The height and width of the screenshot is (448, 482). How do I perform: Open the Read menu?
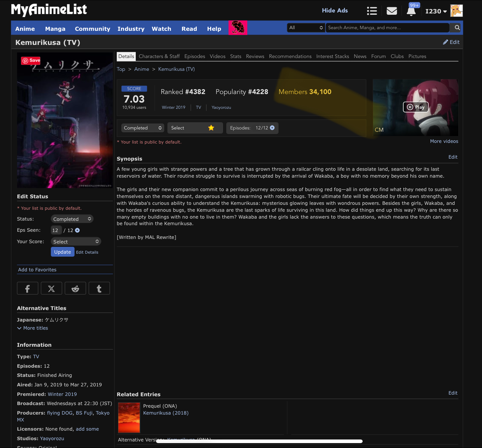pyautogui.click(x=189, y=29)
